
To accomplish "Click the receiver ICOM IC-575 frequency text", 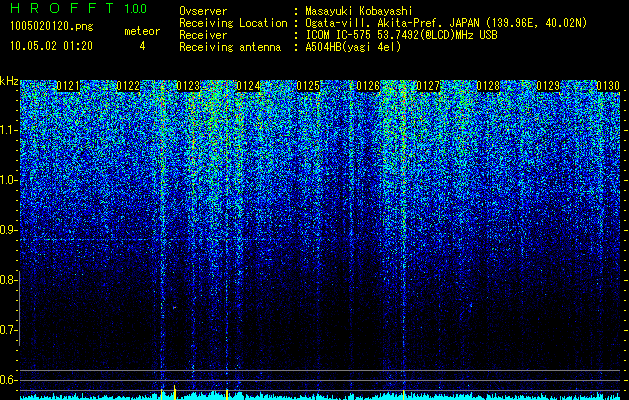I will [x=401, y=35].
